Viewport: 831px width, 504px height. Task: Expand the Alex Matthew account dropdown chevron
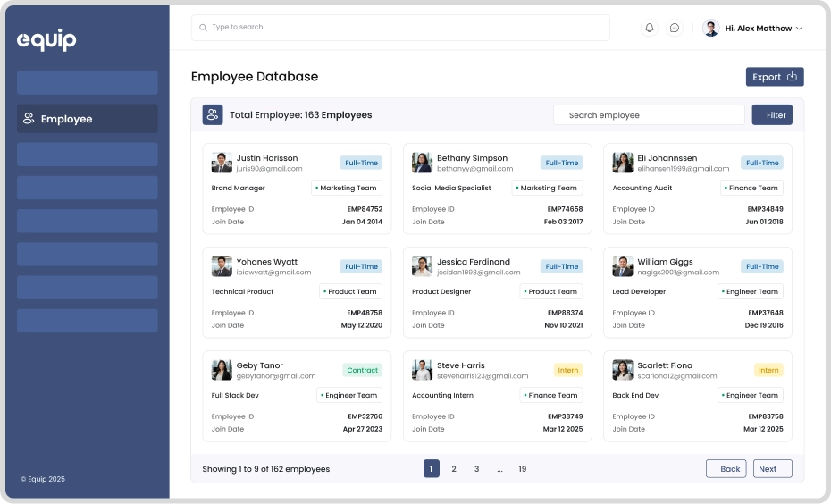(x=799, y=29)
